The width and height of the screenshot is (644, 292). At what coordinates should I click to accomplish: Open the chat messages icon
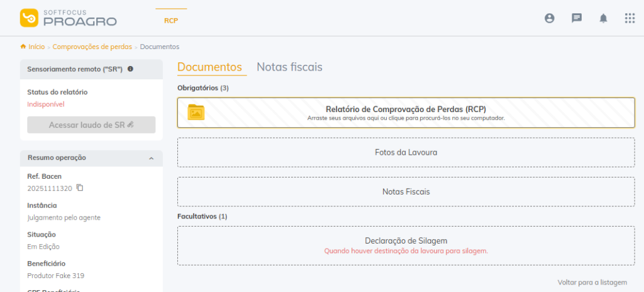click(576, 18)
